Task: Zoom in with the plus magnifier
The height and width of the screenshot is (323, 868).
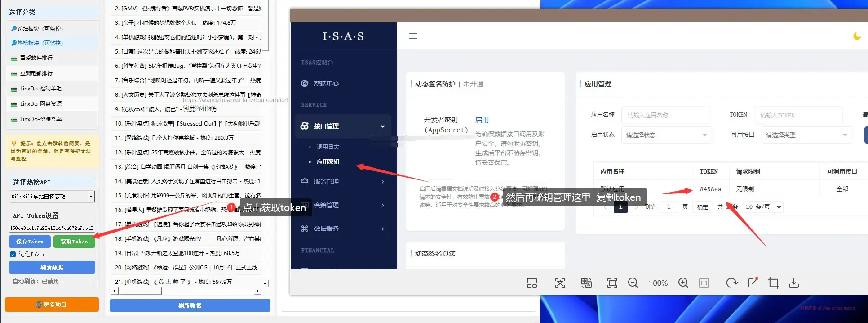Action: [683, 283]
